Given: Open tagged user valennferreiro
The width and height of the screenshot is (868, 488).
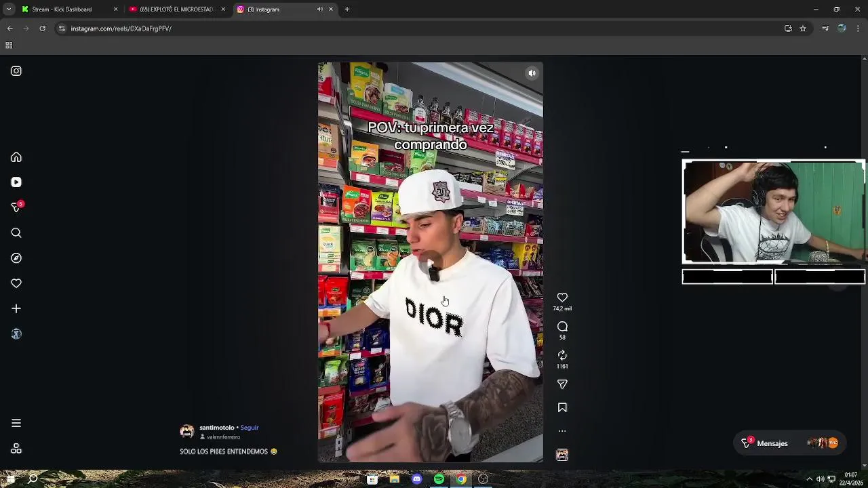Looking at the screenshot, I should tap(223, 437).
